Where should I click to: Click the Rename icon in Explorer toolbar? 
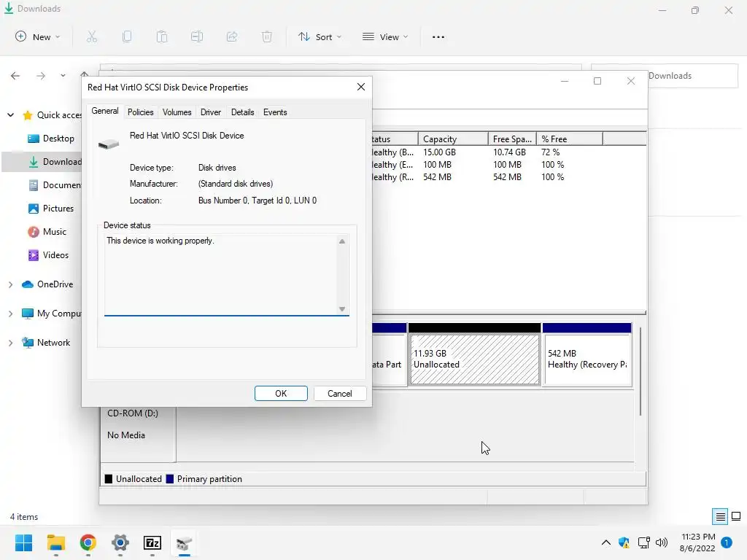pos(197,36)
